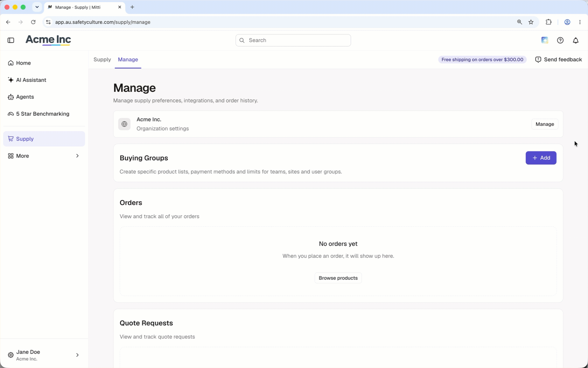Click the 'Quote Requests' heading
Viewport: 588px width, 368px height.
tap(146, 323)
